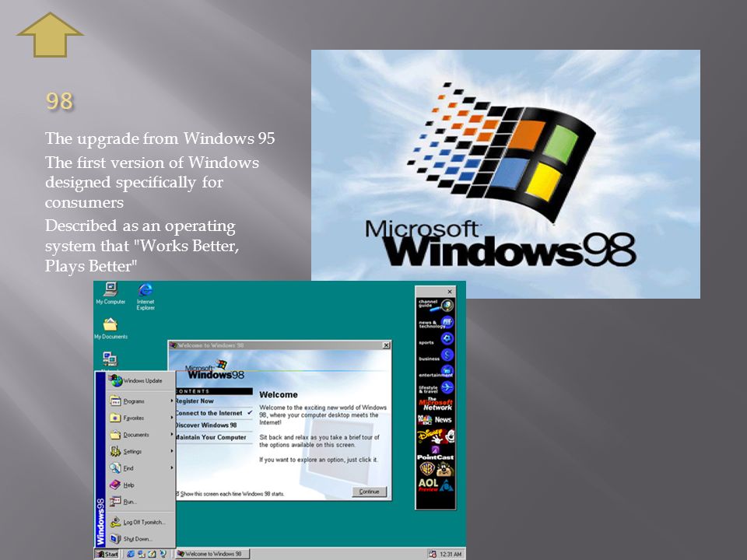Open the business channel
The height and width of the screenshot is (560, 747).
436,355
